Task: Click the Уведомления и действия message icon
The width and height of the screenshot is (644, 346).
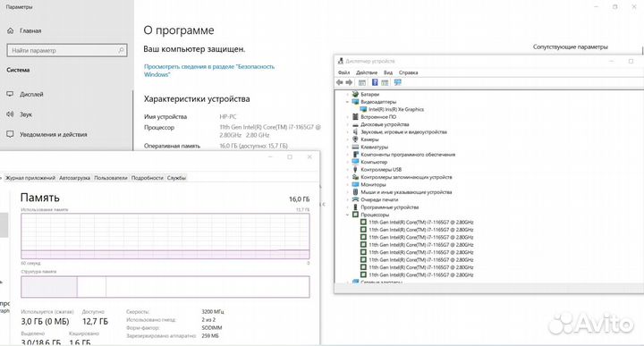Action: pos(10,134)
